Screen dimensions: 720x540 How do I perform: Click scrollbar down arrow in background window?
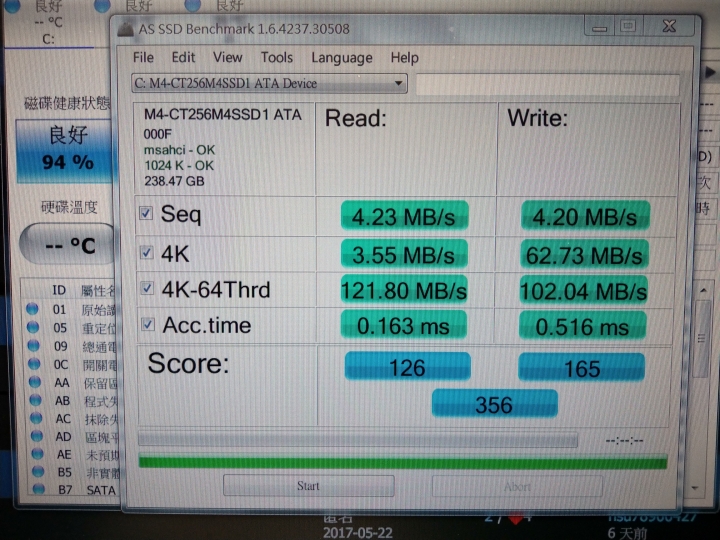tap(695, 488)
